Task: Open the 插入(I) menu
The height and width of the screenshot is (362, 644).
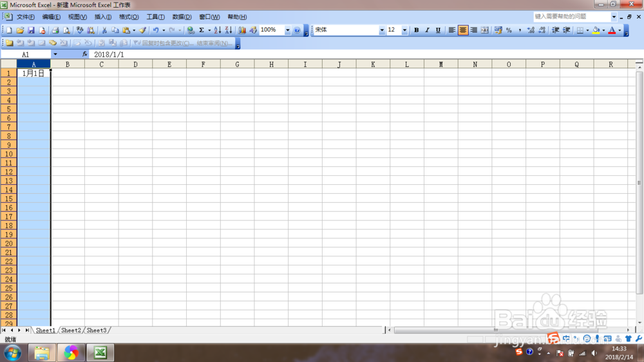Action: click(x=102, y=17)
